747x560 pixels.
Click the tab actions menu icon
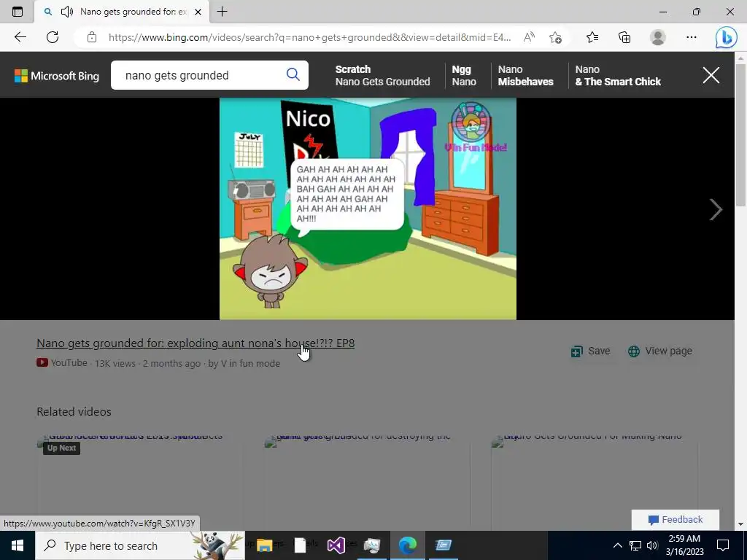tap(18, 12)
